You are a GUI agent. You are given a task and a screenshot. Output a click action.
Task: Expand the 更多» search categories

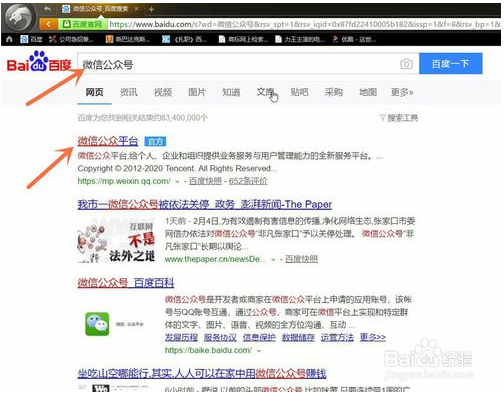point(402,92)
